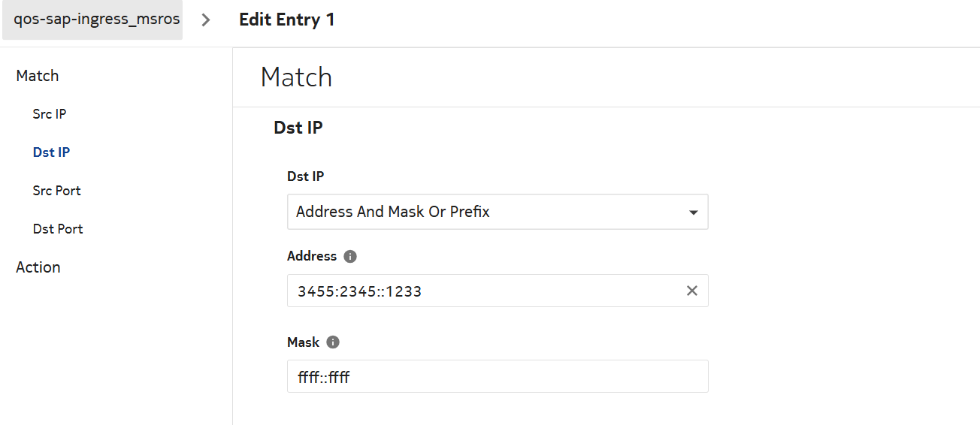Click the Address field label
Screen dimensions: 980x425
point(311,256)
